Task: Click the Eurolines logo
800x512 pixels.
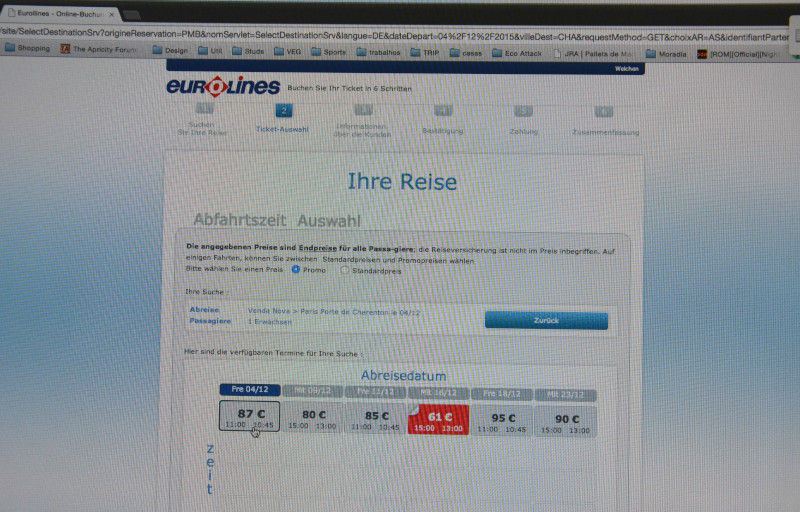Action: (x=223, y=86)
